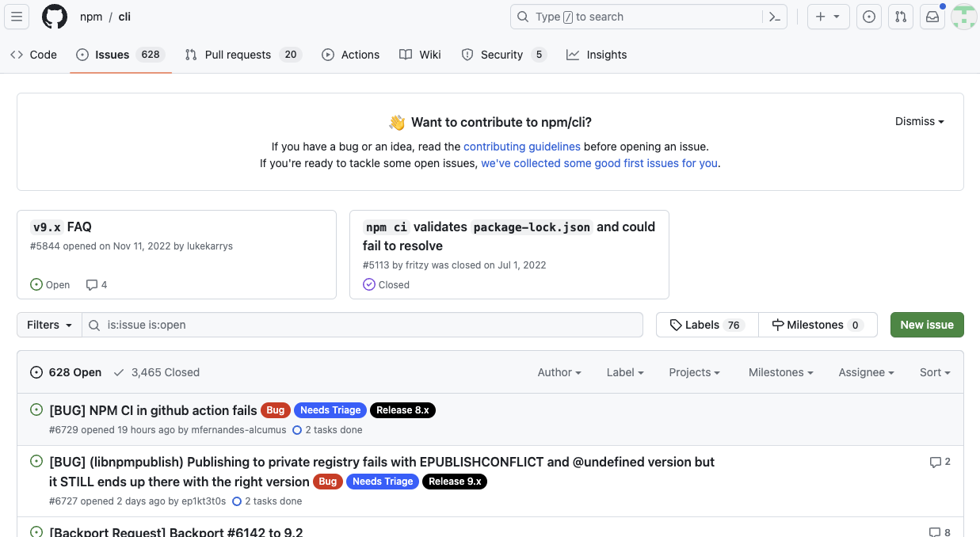Switch to the Pull requests tab

(x=237, y=55)
